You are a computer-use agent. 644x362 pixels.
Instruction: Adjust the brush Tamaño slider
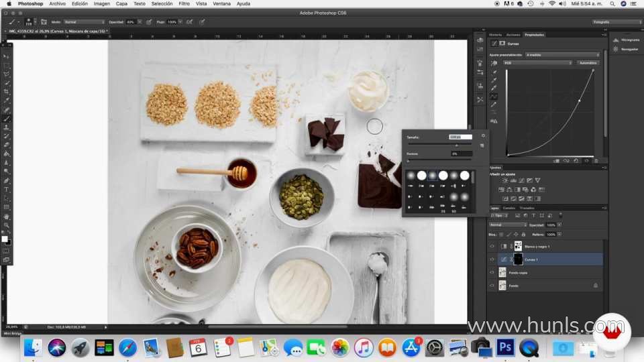(457, 144)
